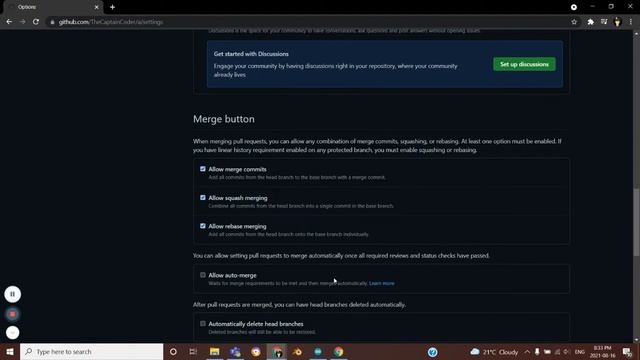View site security lock info
Screen dimensions: 640x360
(52, 22)
